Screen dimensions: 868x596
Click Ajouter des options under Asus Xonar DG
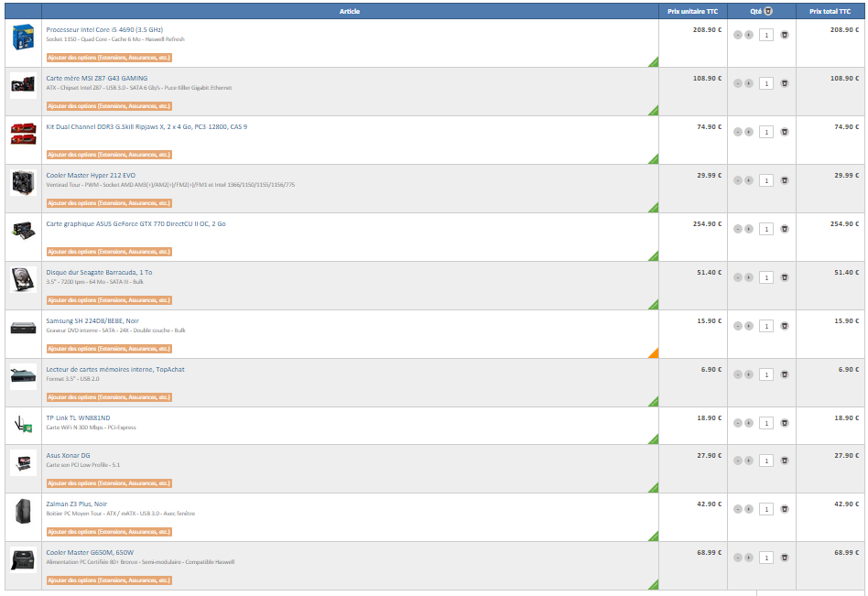coord(109,483)
